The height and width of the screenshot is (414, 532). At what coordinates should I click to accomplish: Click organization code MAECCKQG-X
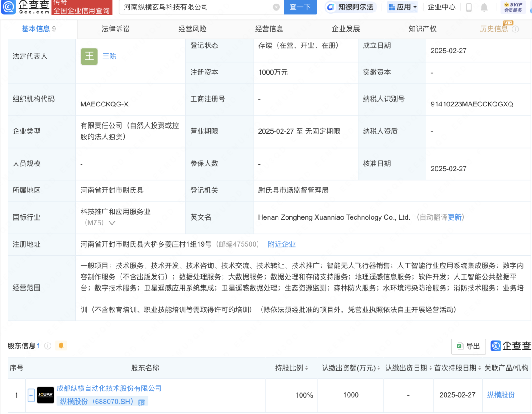(104, 104)
